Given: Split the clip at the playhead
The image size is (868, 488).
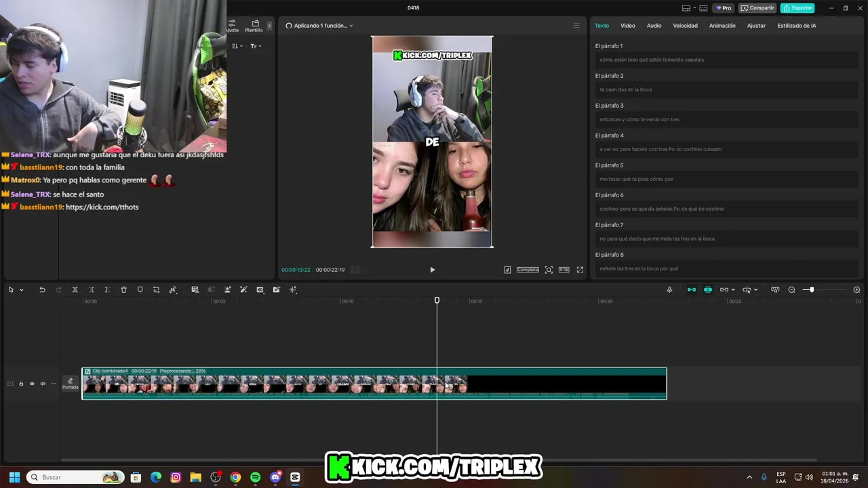Looking at the screenshot, I should (75, 290).
